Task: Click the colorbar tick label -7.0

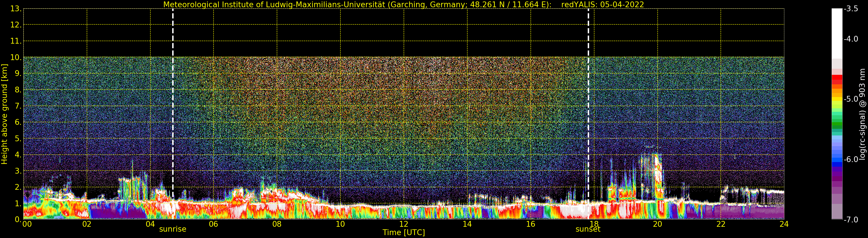Action: pos(851,220)
